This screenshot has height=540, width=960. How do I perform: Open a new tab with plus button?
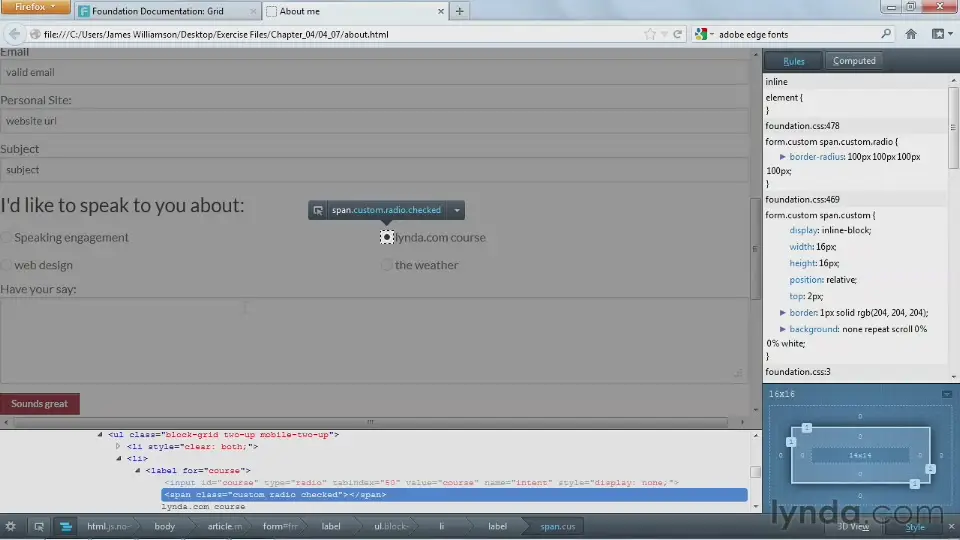point(459,11)
